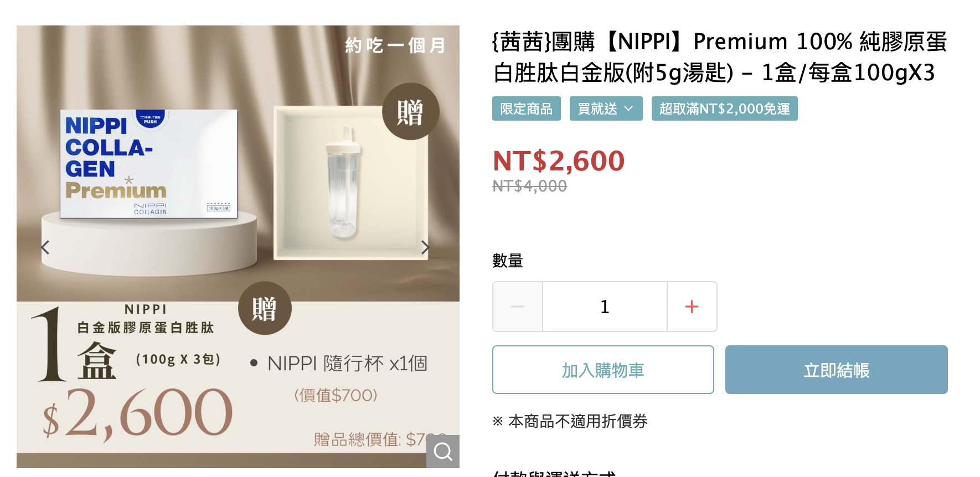This screenshot has width=980, height=477.
Task: Click the crossed-out NT$4,000 original price
Action: point(529,186)
